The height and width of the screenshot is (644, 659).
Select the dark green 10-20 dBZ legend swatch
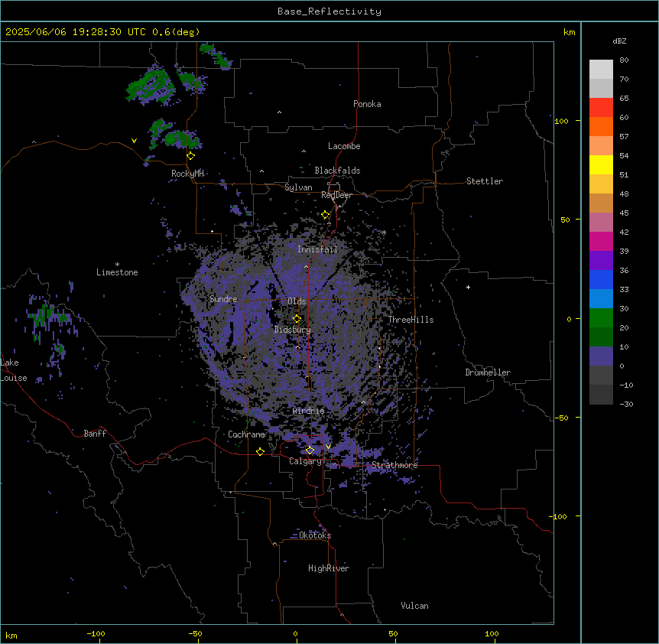click(x=601, y=337)
